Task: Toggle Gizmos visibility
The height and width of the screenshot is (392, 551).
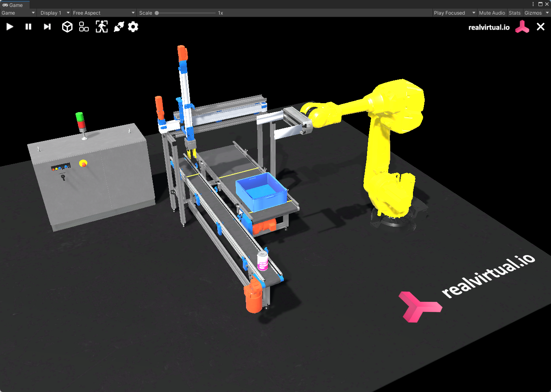Action: [x=533, y=13]
